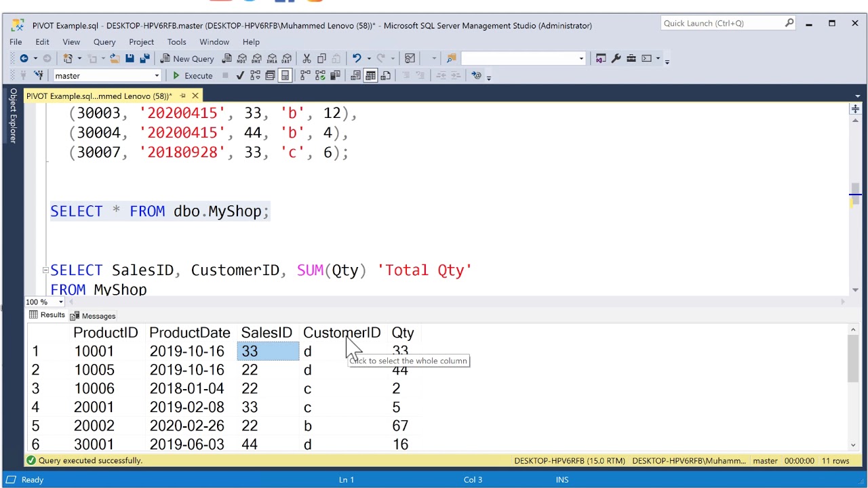Parse the query with the checkmark icon
The width and height of the screenshot is (868, 488).
[x=240, y=75]
